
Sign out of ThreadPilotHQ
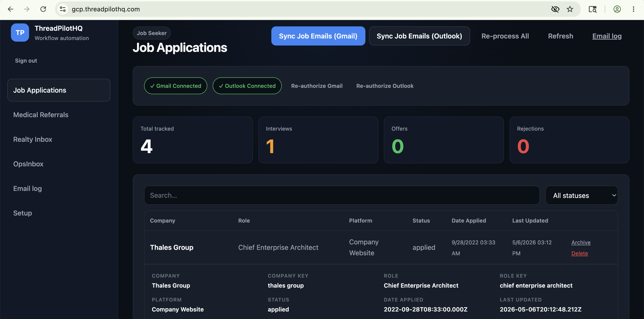coord(26,61)
